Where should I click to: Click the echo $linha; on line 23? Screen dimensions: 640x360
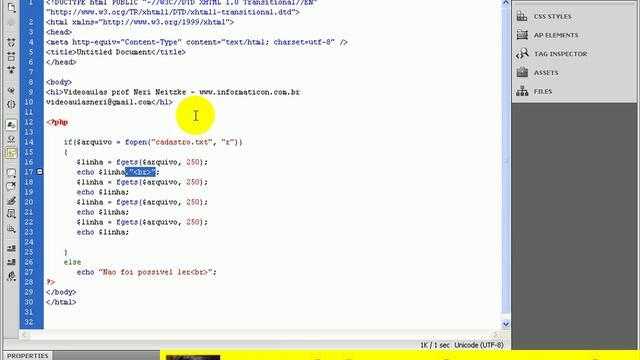103,232
